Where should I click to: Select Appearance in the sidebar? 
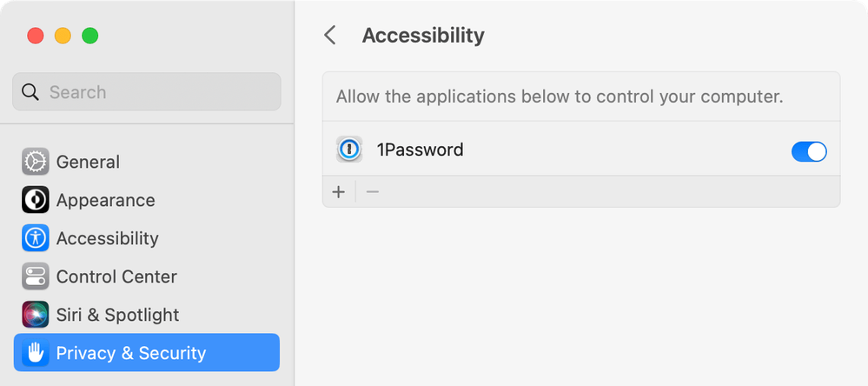click(105, 200)
